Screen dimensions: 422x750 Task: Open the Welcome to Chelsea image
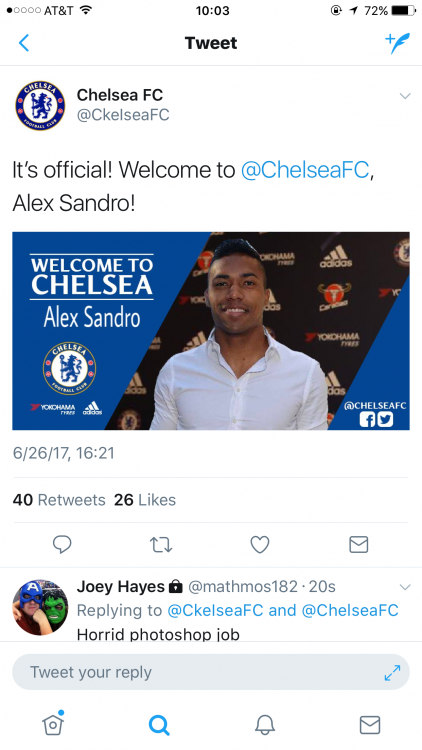(211, 331)
